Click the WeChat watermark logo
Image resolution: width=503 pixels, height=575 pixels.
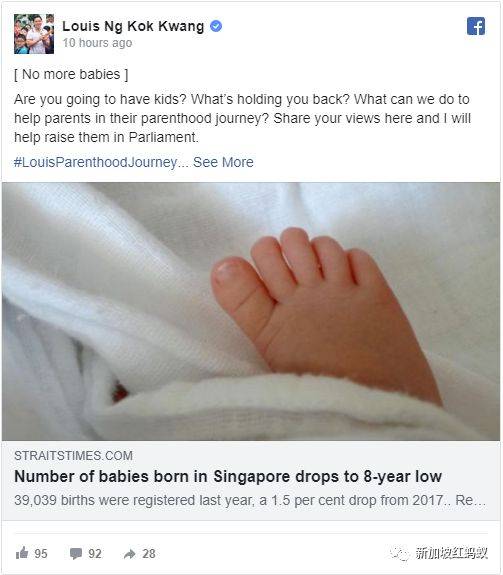coord(400,553)
